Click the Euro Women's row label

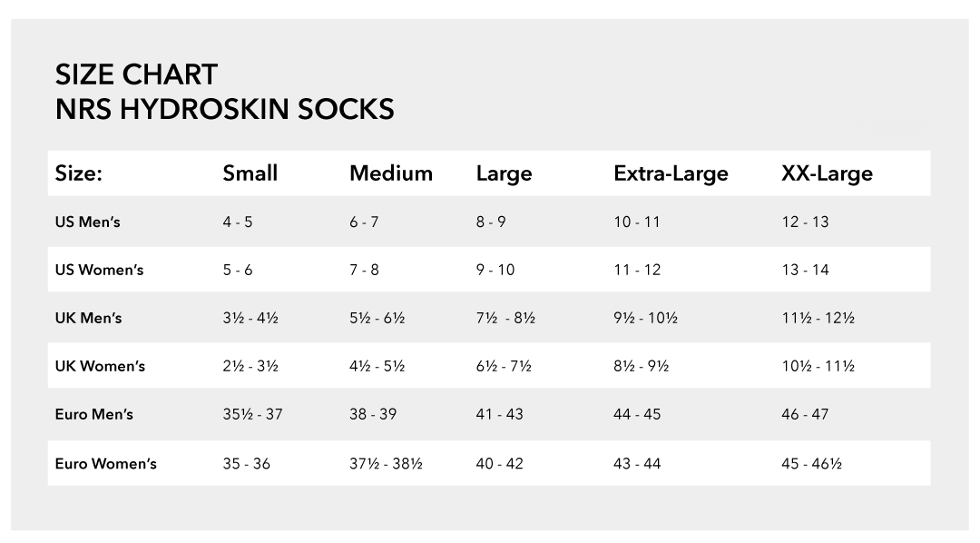click(x=105, y=464)
